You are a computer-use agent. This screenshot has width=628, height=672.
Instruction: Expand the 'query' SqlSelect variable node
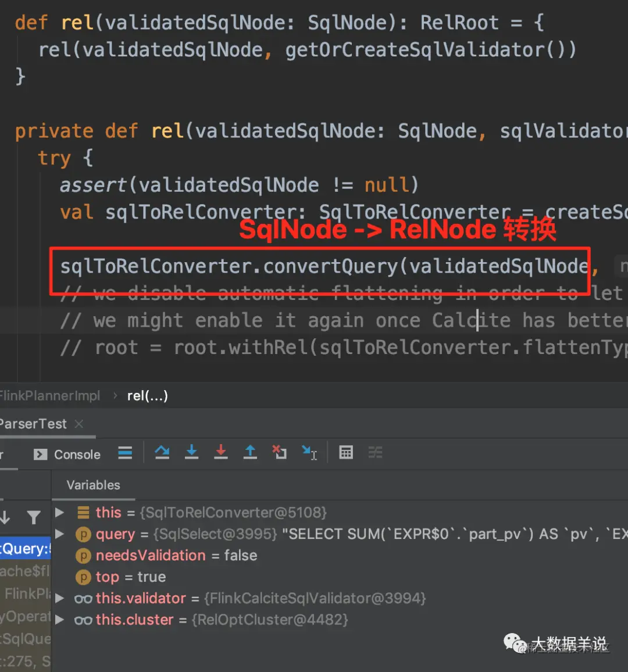click(x=59, y=534)
